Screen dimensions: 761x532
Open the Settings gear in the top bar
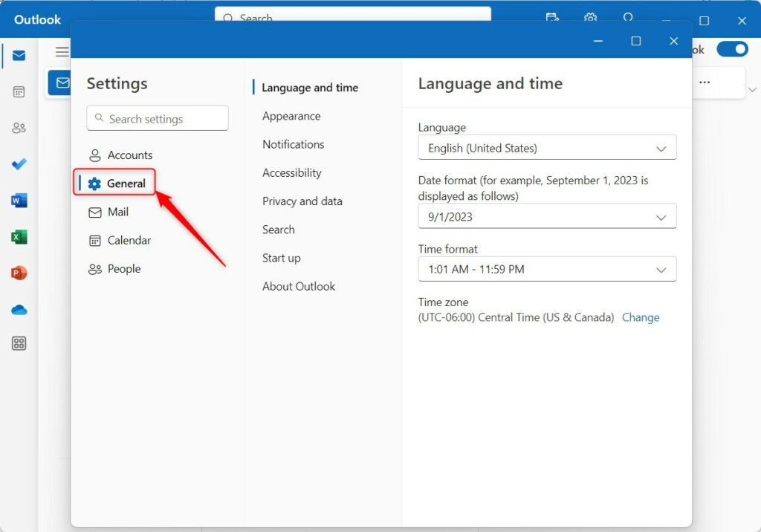point(591,18)
